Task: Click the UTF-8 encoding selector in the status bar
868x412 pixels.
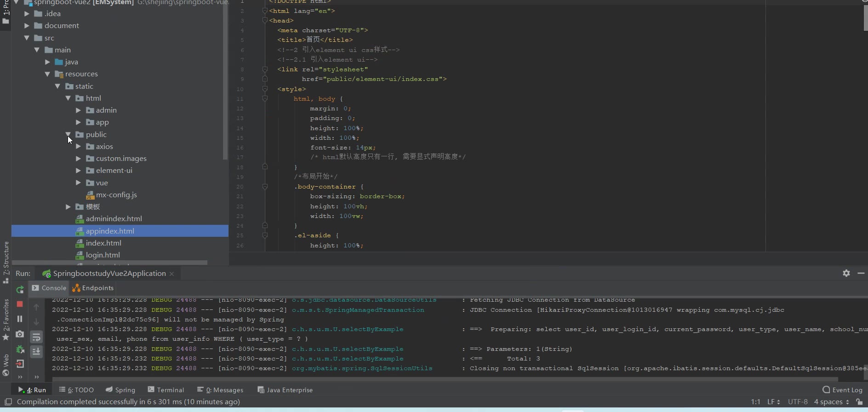Action: [x=797, y=402]
